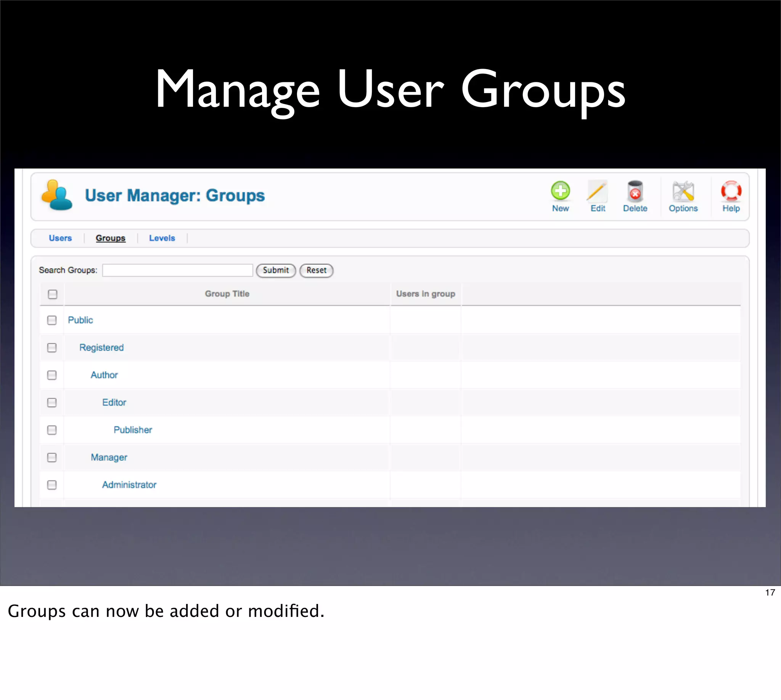Open the Editor group link
Viewport: 781px width, 700px height.
tap(114, 402)
